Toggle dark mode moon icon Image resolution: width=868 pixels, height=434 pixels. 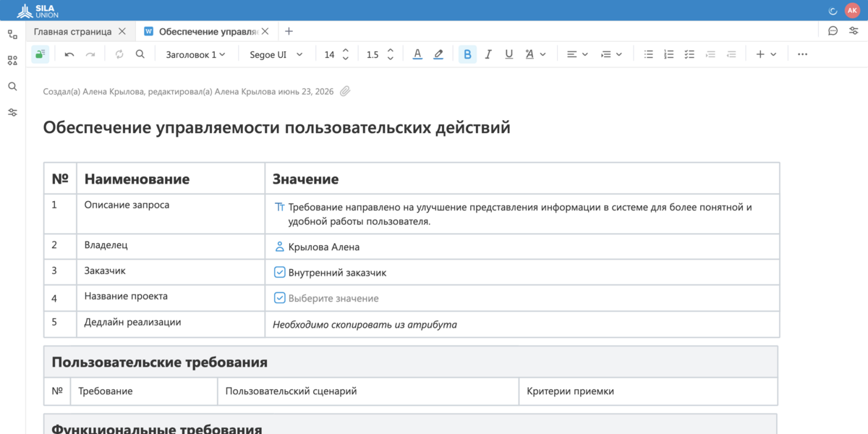click(833, 10)
